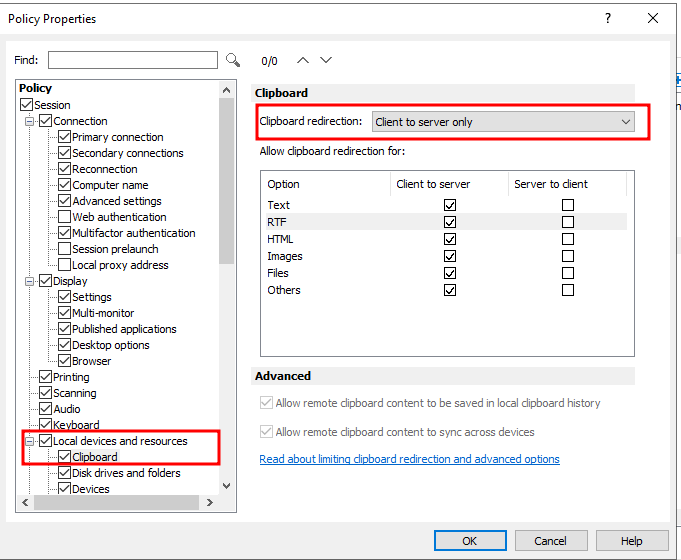681x560 pixels.
Task: Click the Help question mark in title bar
Action: pos(608,19)
